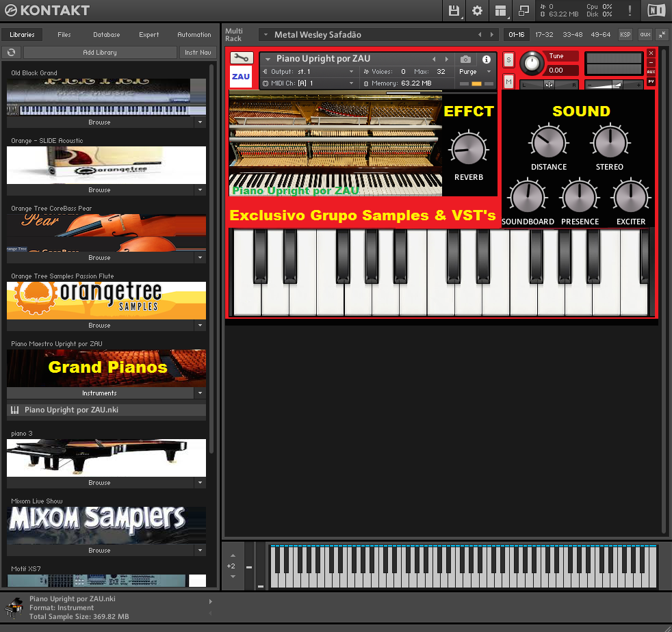Click the grand piano info icon
This screenshot has width=672, height=632.
click(14, 608)
